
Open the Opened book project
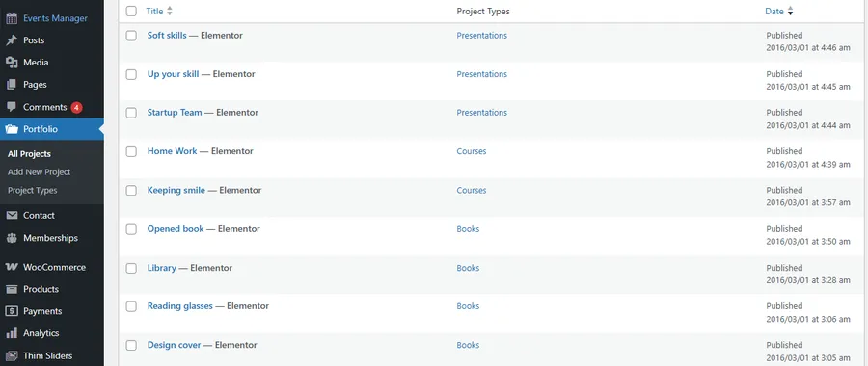click(176, 229)
